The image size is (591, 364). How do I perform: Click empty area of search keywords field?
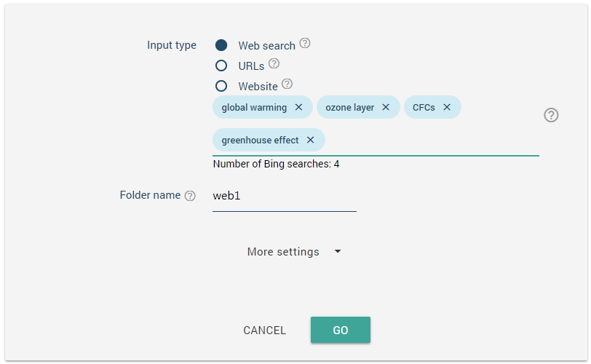[429, 140]
